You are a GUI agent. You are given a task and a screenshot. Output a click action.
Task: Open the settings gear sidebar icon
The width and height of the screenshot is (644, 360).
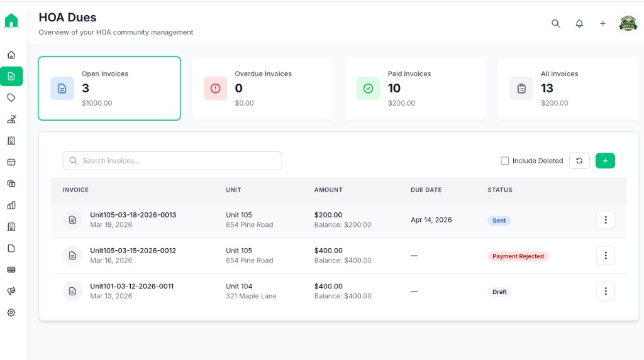tap(11, 312)
